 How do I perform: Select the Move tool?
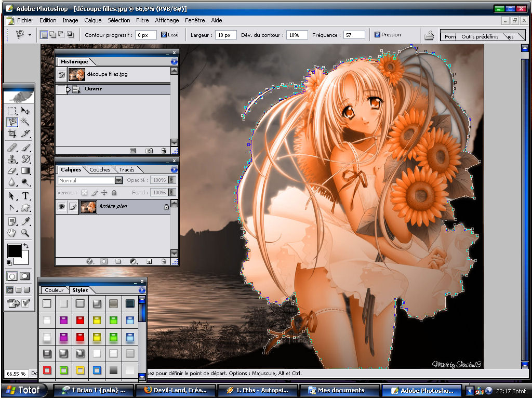point(25,111)
